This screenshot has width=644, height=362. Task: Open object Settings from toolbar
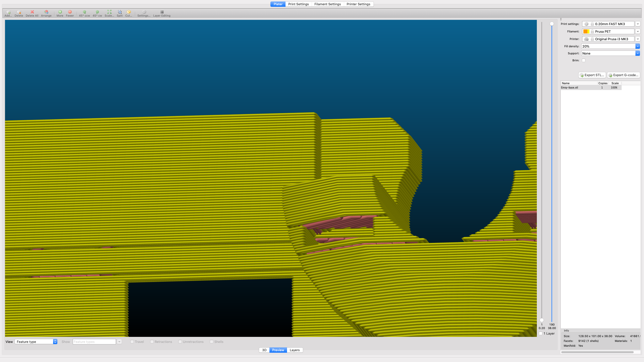pos(144,13)
